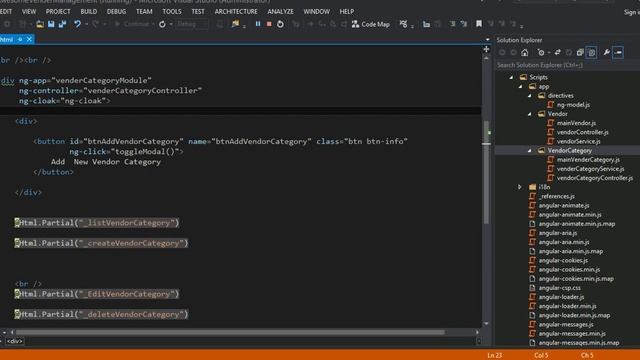Screen dimensions: 640x360
Task: Click the Find in Files toolbar icon
Action: coord(236,24)
